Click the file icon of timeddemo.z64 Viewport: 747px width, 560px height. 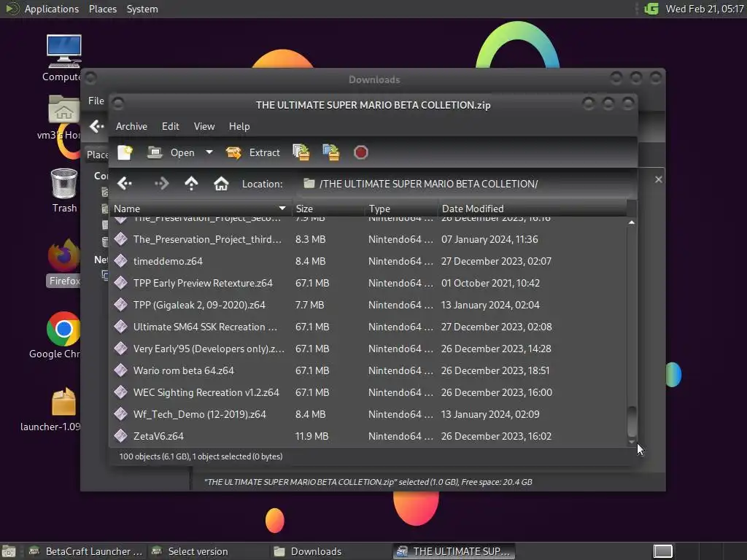[x=121, y=261]
